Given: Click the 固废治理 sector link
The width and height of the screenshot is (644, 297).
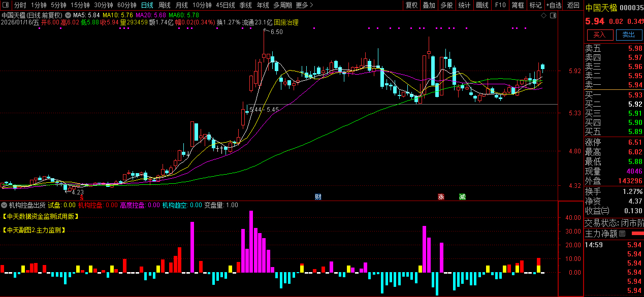Looking at the screenshot, I should pyautogui.click(x=286, y=22).
